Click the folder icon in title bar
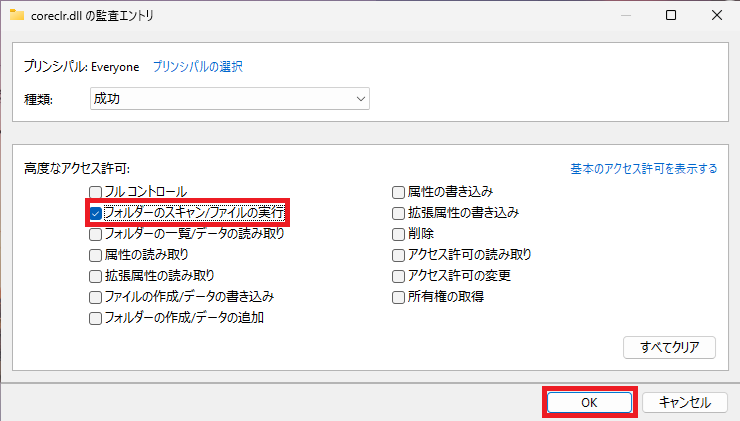Screen dimensions: 740x421 [17, 15]
